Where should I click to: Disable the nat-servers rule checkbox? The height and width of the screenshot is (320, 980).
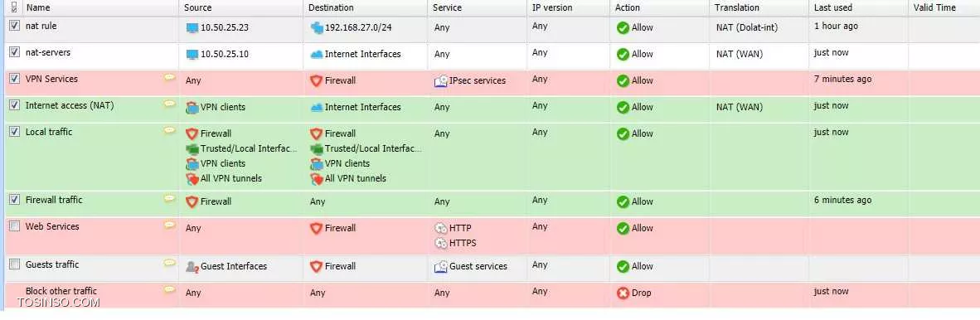(14, 52)
